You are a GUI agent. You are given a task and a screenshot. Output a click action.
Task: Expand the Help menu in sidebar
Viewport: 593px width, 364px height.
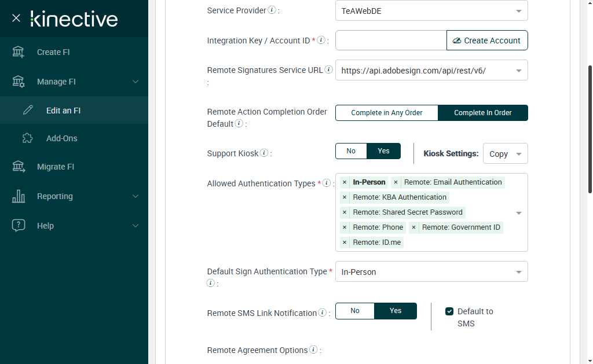coord(75,226)
